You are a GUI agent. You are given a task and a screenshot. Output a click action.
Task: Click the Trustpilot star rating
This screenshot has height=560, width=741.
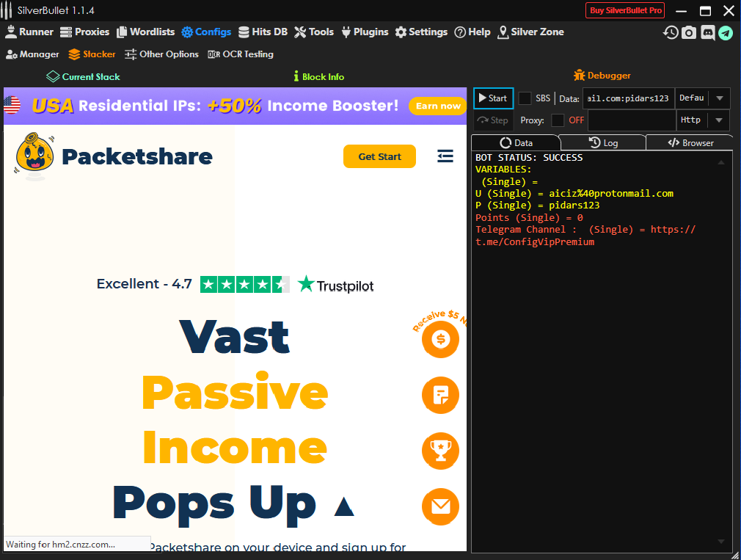coord(245,285)
